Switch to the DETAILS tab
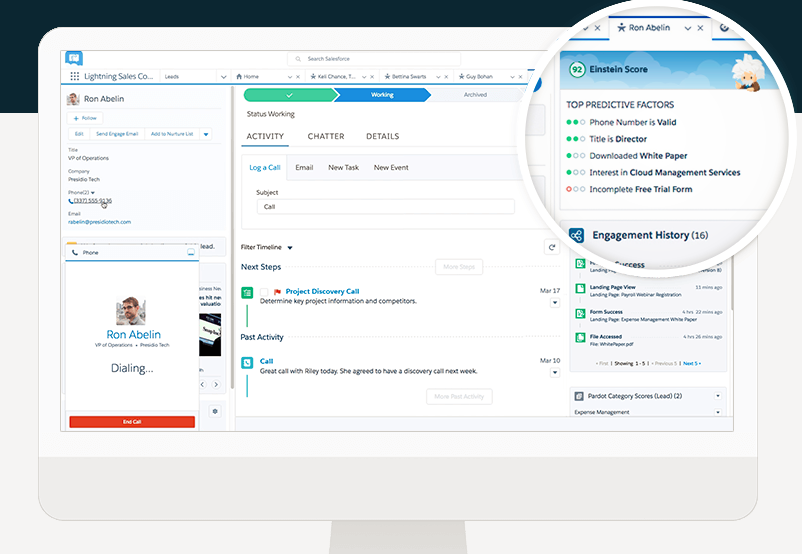This screenshot has width=802, height=554. pos(383,137)
